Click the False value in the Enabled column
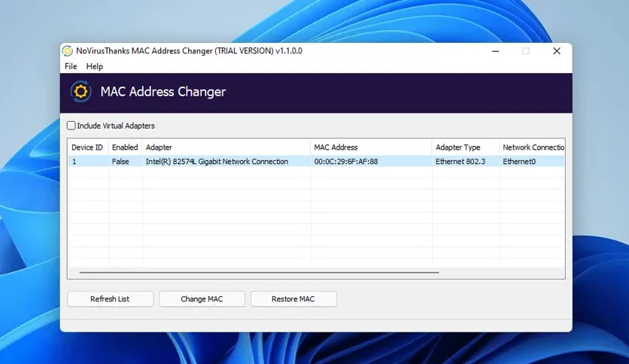Viewport: 629px width, 364px height. [120, 162]
